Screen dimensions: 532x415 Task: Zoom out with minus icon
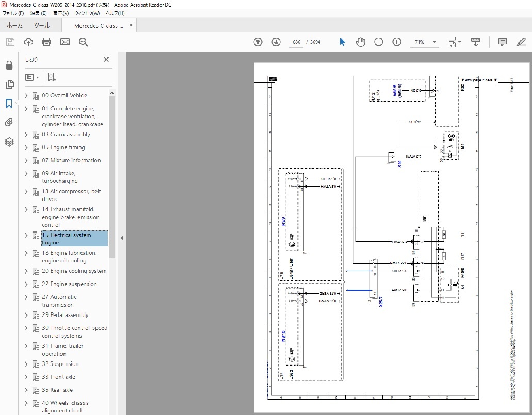(379, 42)
